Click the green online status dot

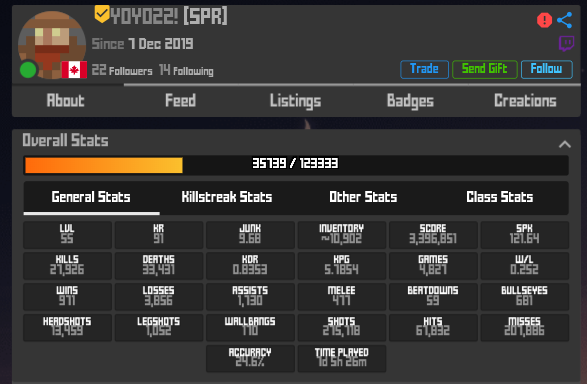coord(28,70)
